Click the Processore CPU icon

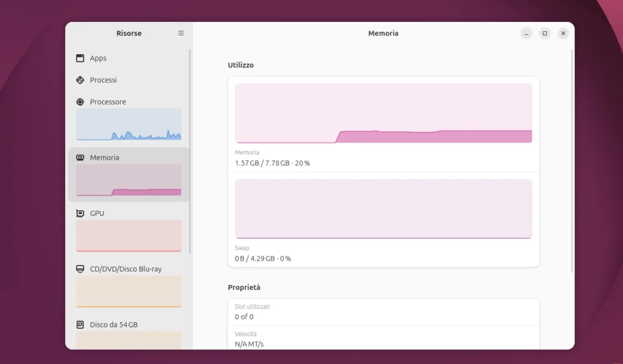click(79, 101)
